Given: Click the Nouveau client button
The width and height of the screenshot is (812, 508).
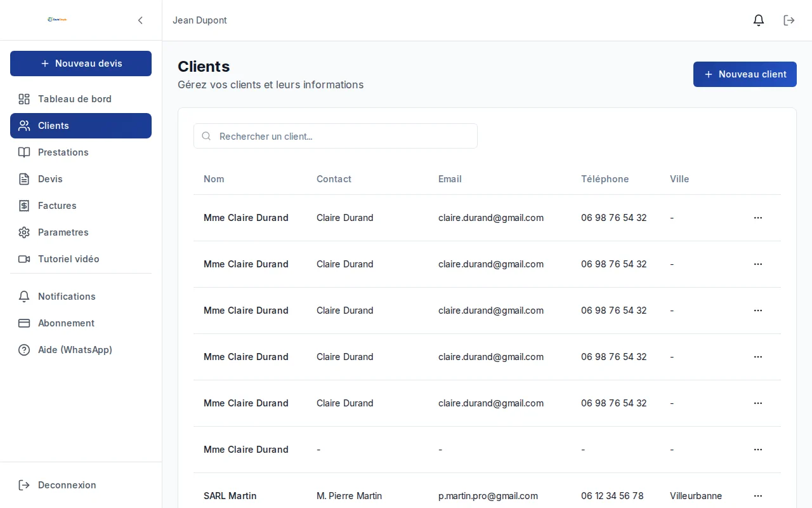Looking at the screenshot, I should point(745,74).
